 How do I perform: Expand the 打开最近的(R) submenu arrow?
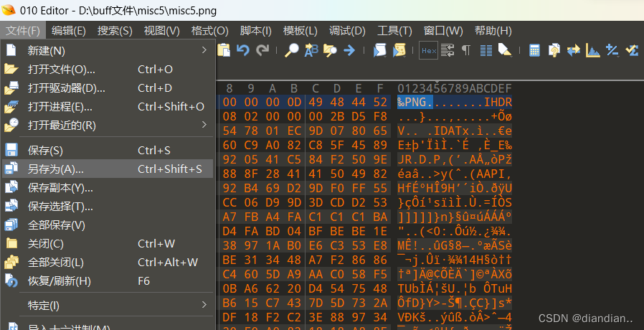click(204, 124)
